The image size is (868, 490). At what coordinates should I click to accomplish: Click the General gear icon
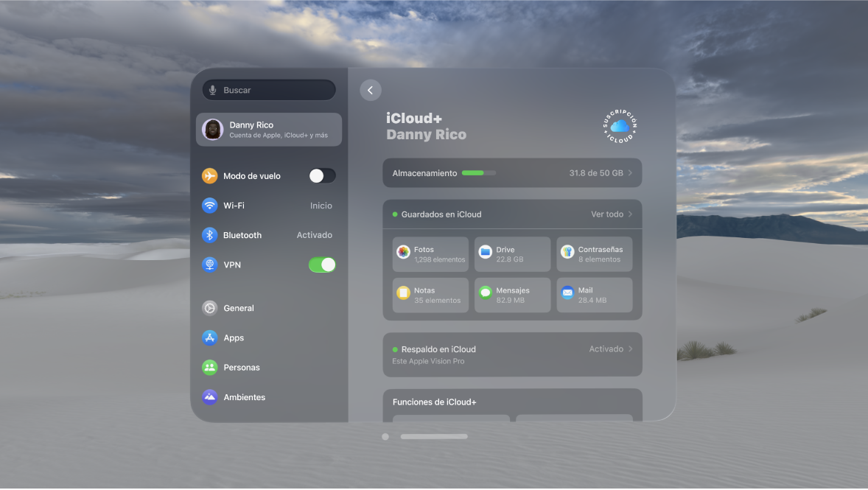pos(209,308)
